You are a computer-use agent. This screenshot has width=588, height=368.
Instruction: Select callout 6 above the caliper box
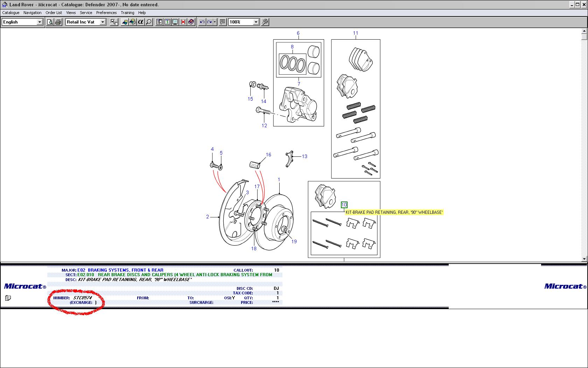pyautogui.click(x=298, y=33)
